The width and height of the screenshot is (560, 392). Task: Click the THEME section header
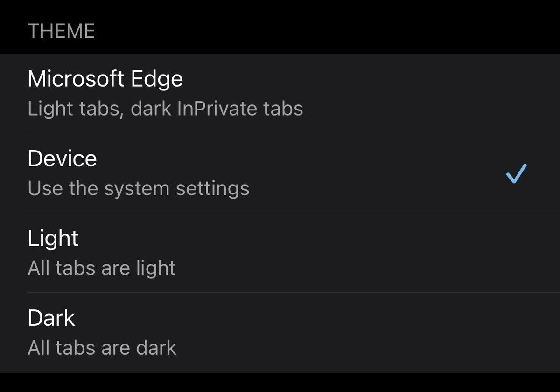pos(61,32)
